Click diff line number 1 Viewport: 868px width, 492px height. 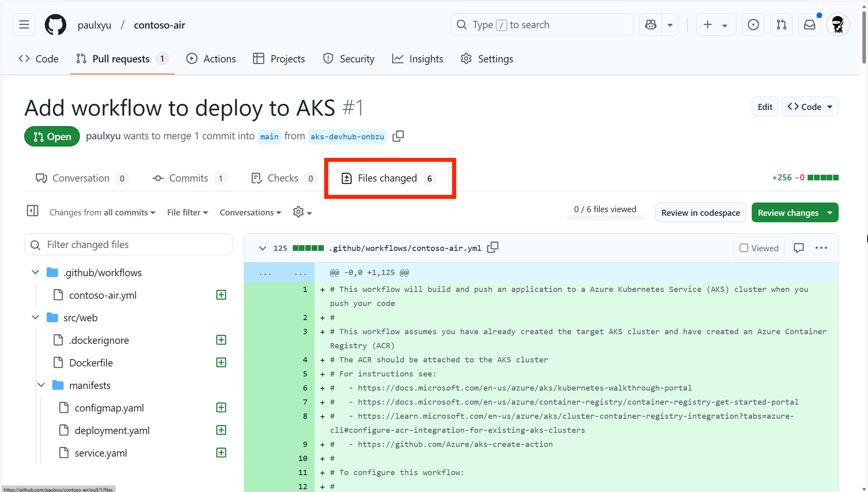[305, 289]
